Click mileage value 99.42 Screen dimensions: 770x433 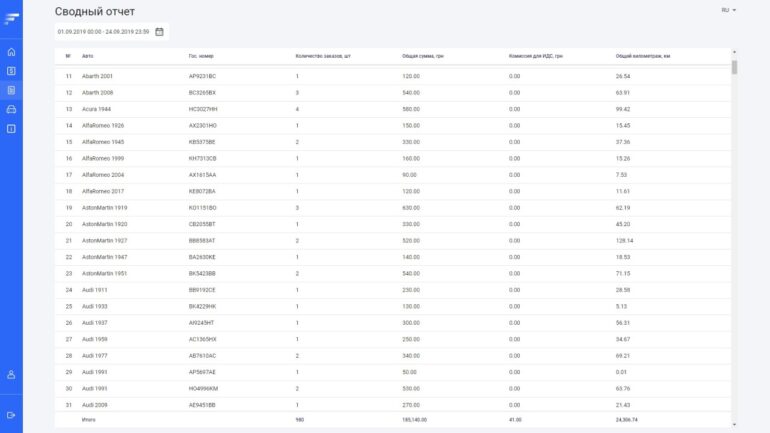point(623,109)
